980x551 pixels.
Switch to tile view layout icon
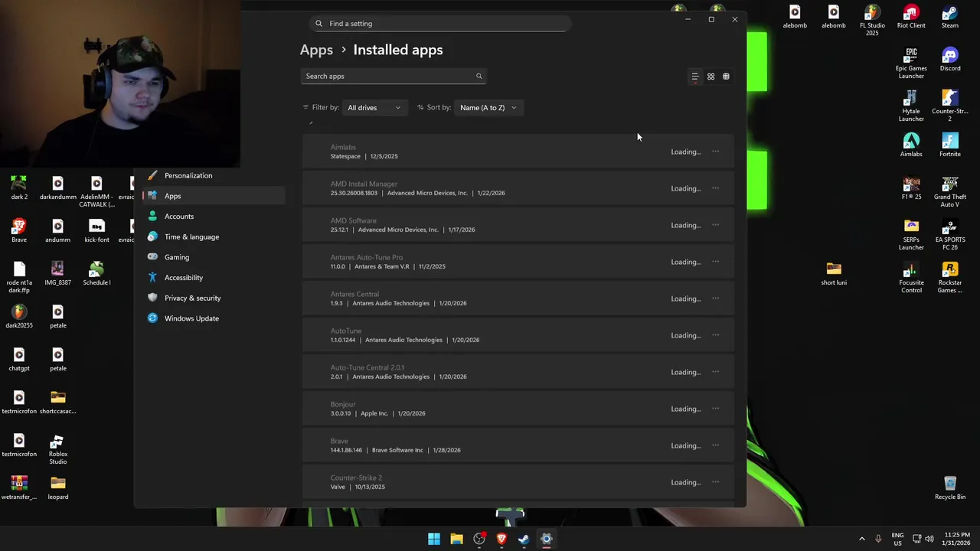coord(727,77)
